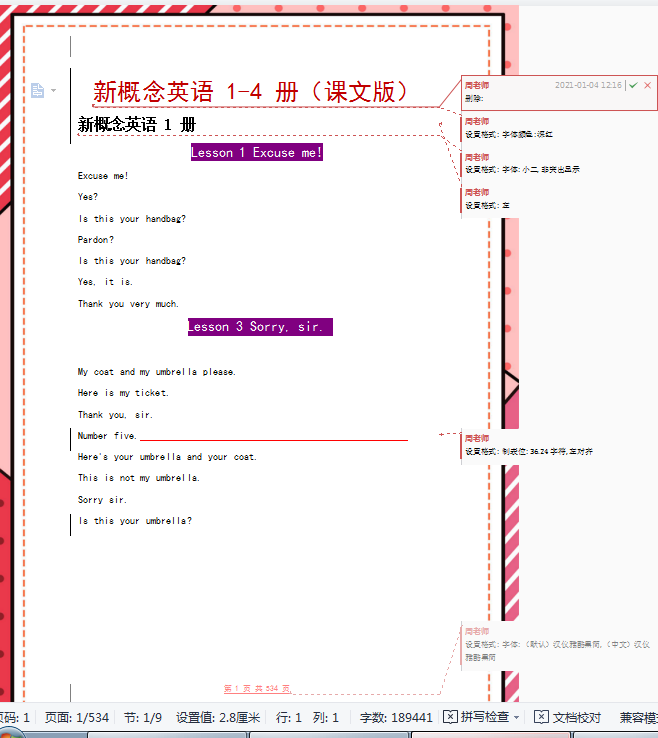The width and height of the screenshot is (658, 738).
Task: Click the 节: 1/9 section indicator
Action: (143, 718)
